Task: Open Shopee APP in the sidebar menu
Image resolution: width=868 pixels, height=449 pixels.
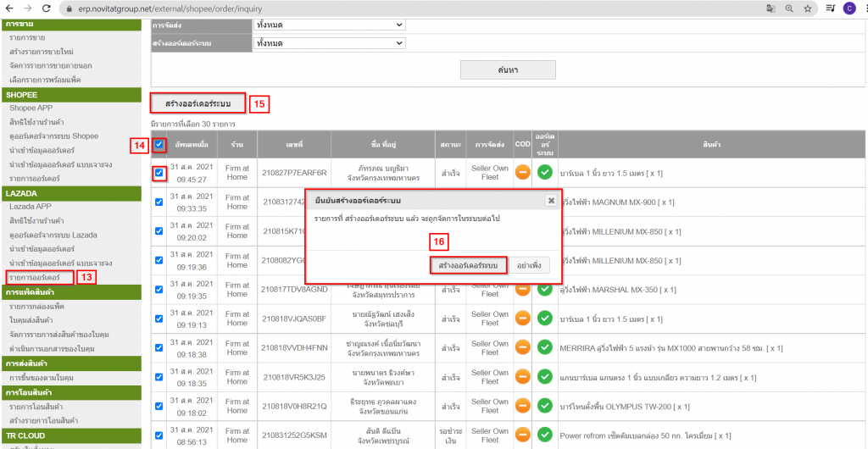Action: coord(31,108)
